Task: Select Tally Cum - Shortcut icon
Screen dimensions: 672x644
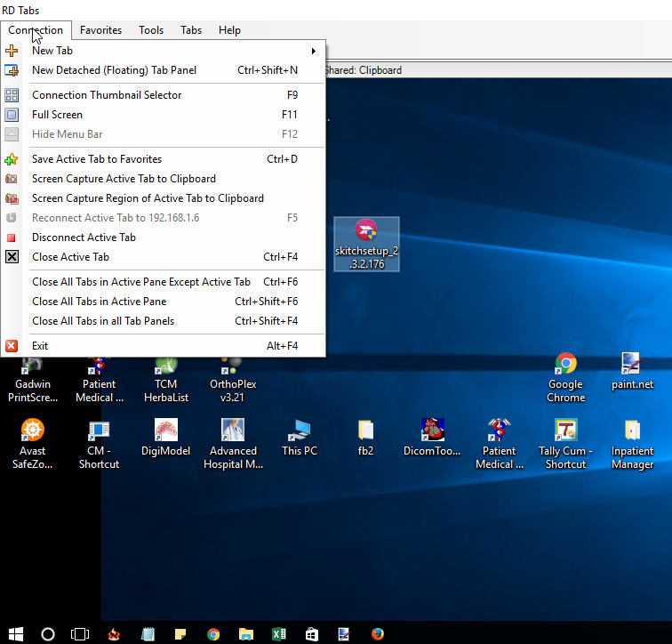Action: point(565,444)
